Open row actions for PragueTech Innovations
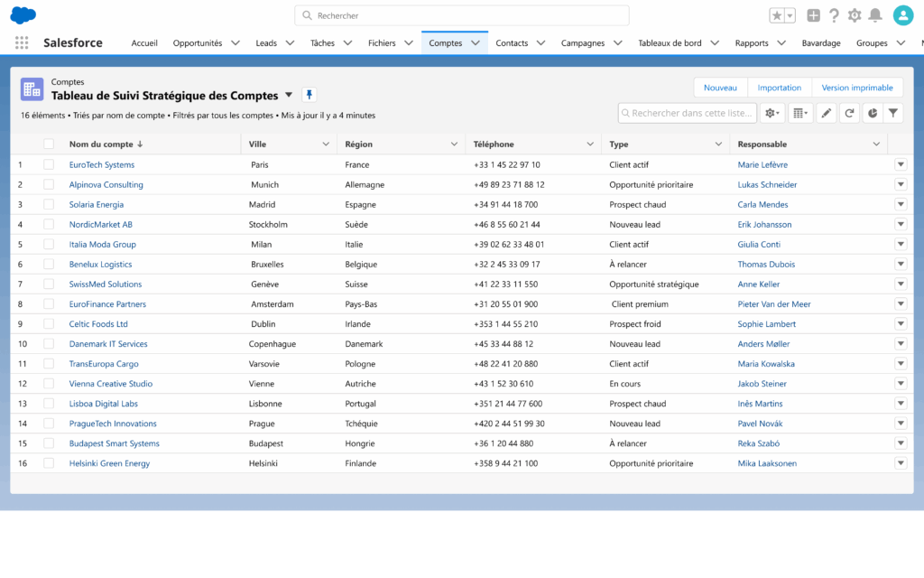This screenshot has width=924, height=578. (901, 424)
